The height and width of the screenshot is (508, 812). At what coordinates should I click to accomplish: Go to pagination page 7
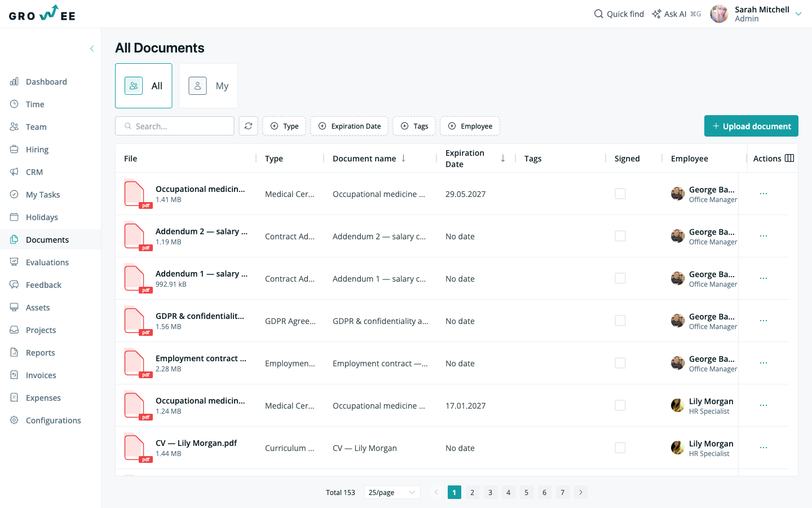[563, 492]
